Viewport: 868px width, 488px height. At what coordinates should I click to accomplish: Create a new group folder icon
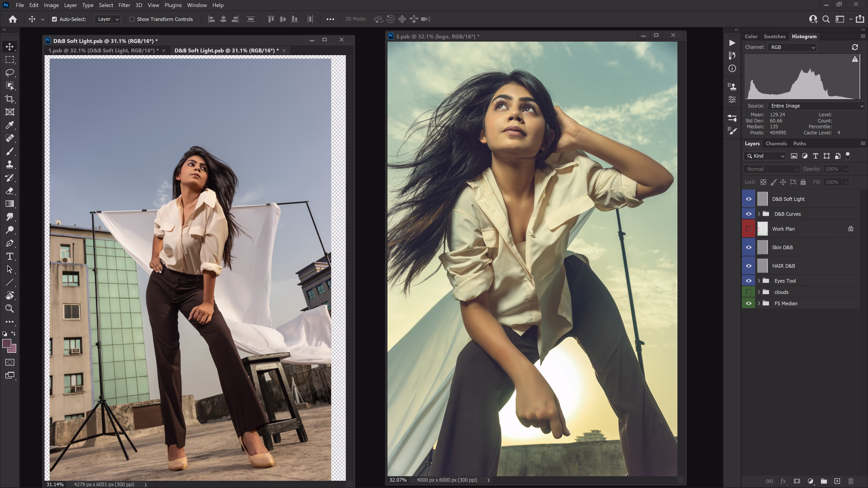[824, 481]
